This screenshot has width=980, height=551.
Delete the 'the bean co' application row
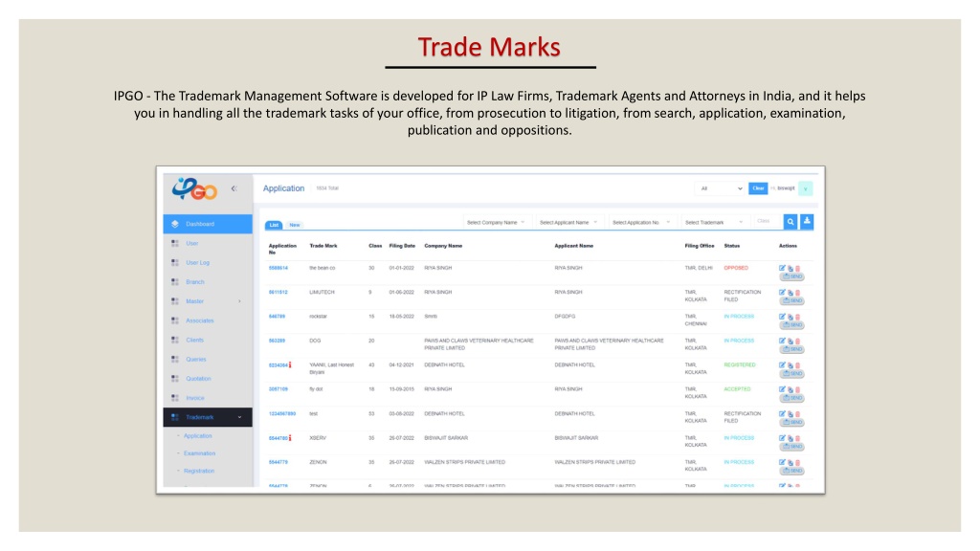click(x=797, y=269)
